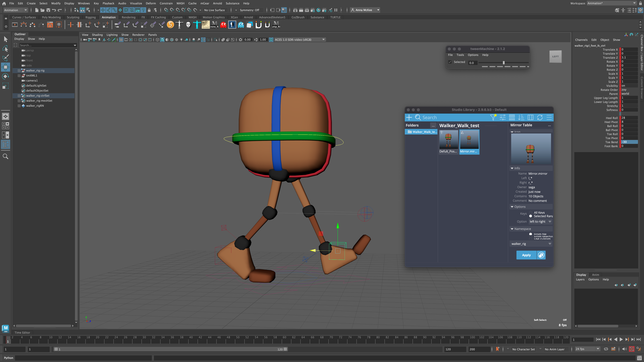Switch to the Rigging shelf tab
The width and height of the screenshot is (644, 362).
(x=90, y=17)
